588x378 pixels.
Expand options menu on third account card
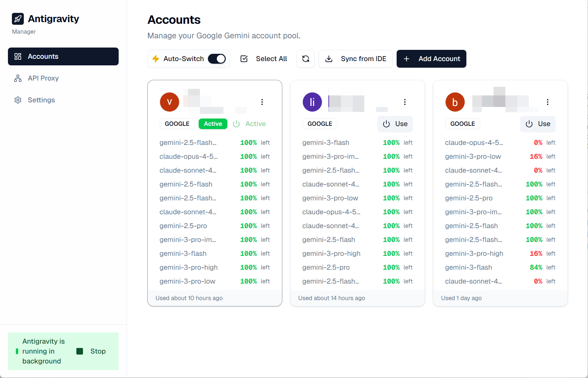tap(548, 102)
